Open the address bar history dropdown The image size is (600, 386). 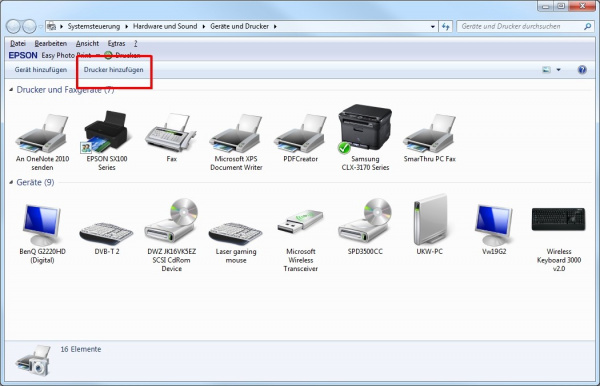click(433, 26)
